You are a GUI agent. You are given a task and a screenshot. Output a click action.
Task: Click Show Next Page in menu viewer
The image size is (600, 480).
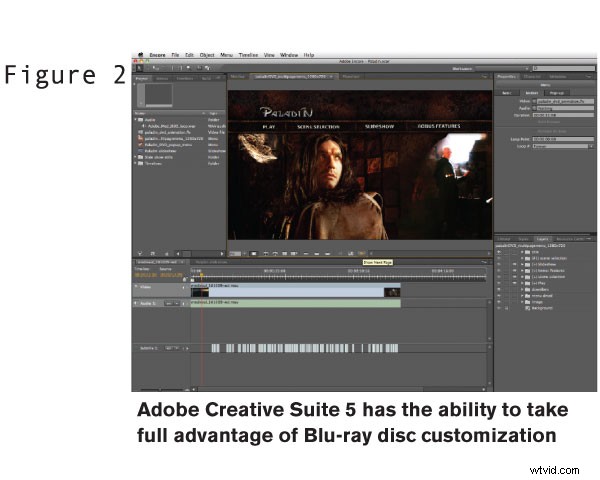coord(362,253)
